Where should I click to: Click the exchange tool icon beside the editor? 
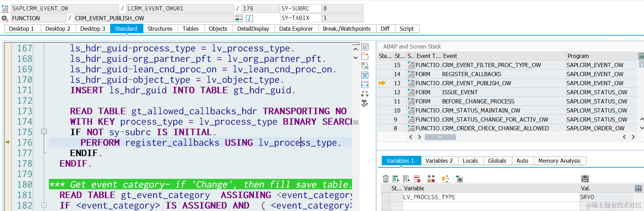click(x=365, y=94)
